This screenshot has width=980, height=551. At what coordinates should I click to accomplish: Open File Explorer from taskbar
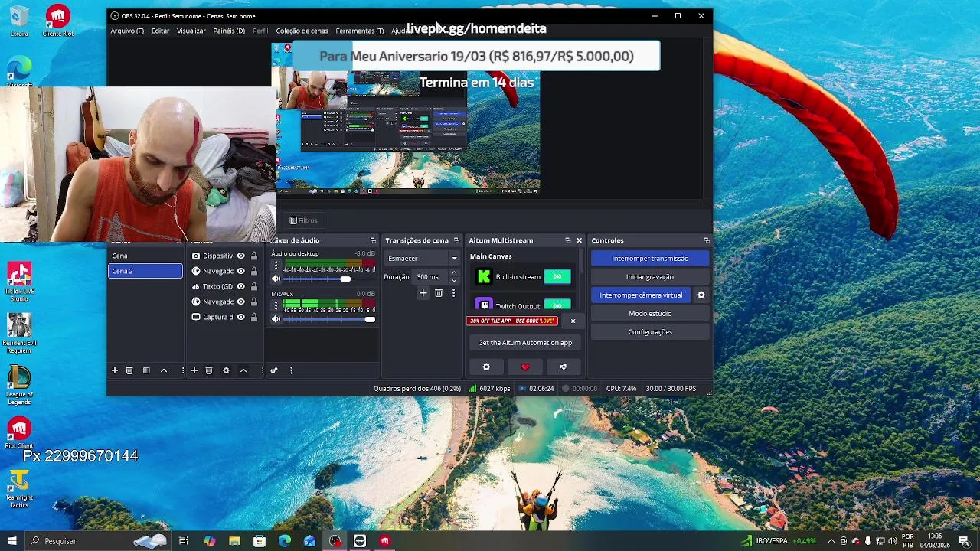point(234,541)
